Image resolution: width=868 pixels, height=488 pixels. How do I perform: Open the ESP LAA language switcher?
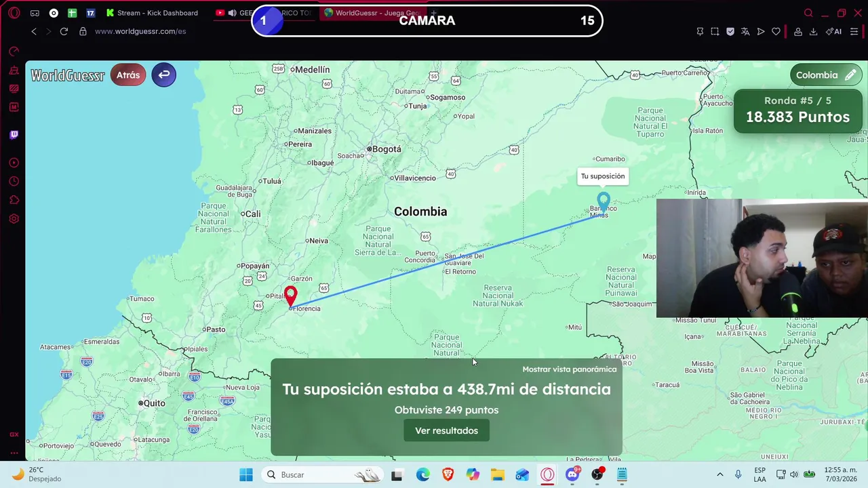click(x=760, y=474)
